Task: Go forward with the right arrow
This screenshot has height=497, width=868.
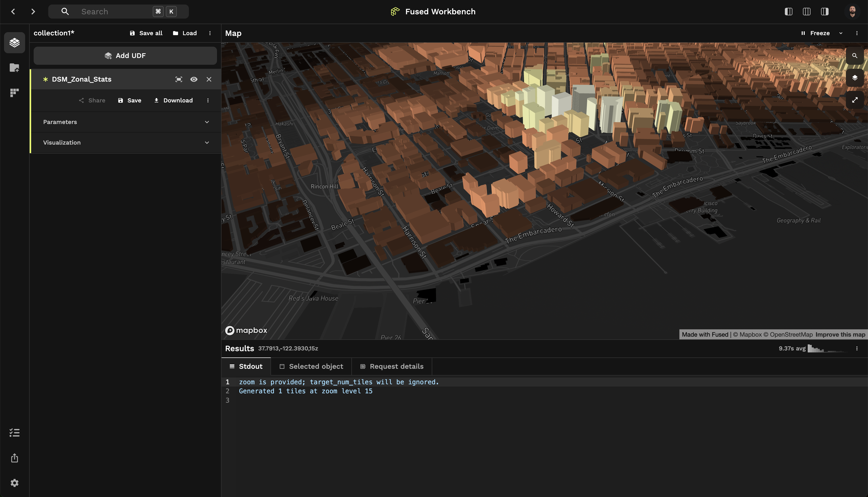Action: (33, 12)
